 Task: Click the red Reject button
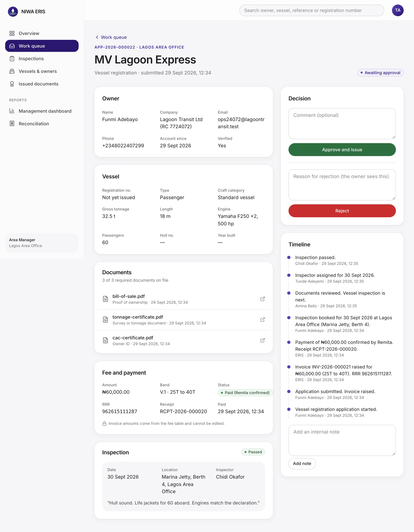coord(342,211)
